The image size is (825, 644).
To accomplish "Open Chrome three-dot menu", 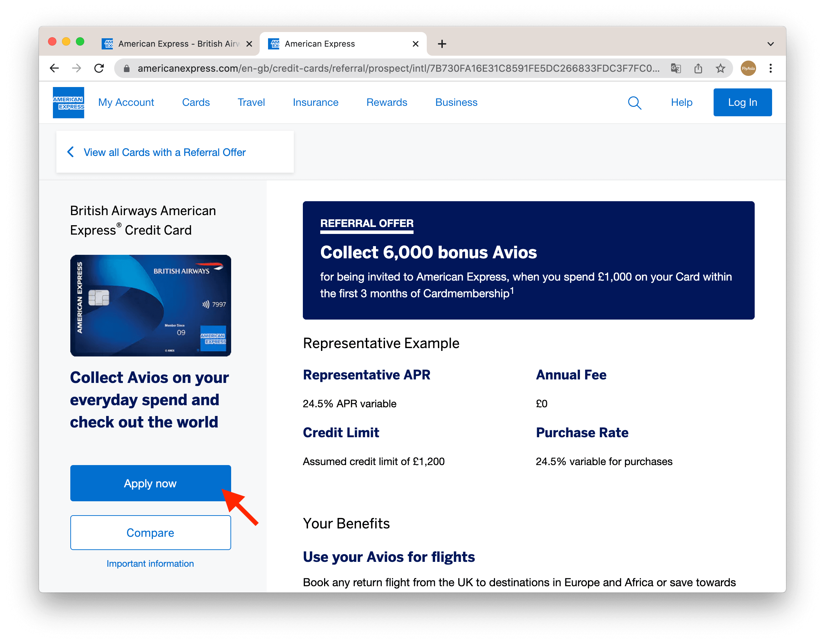I will coord(771,68).
